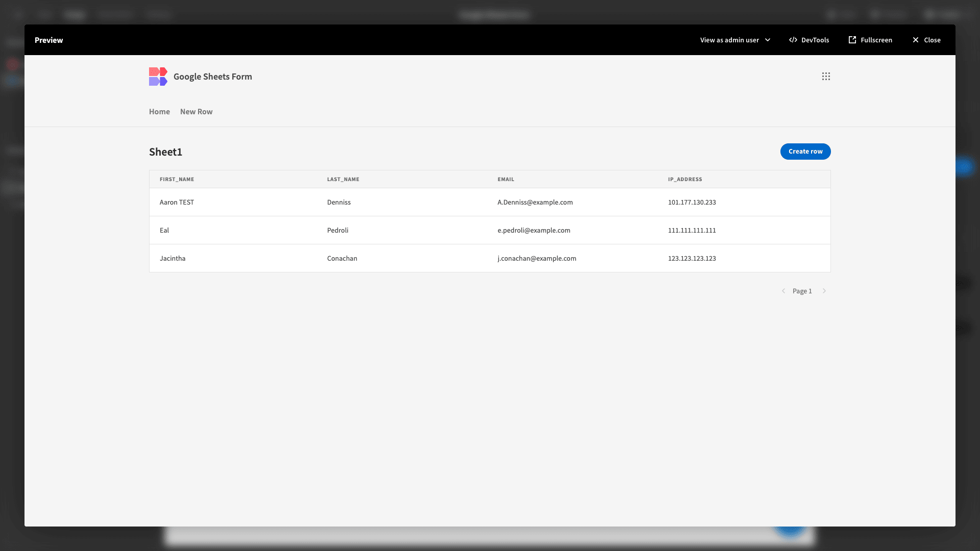Click Google Sheets Form app title
Screen dimensions: 980x551
[212, 77]
